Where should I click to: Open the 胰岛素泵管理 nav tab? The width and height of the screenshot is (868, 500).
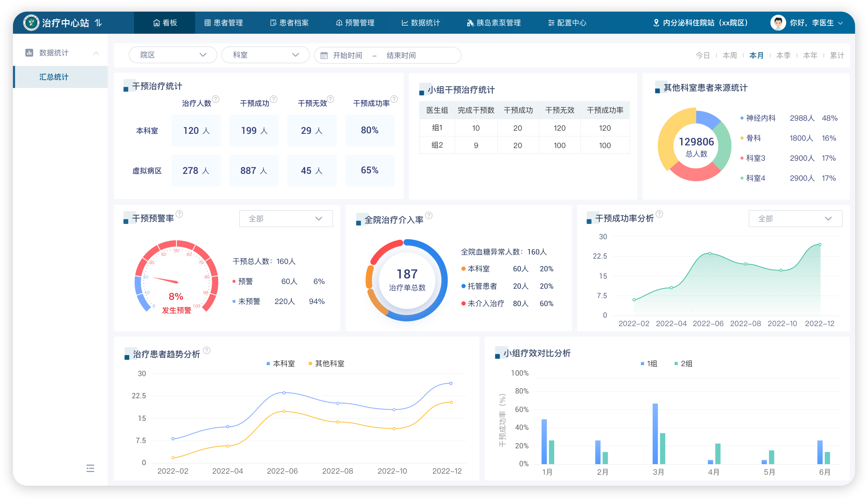tap(494, 23)
